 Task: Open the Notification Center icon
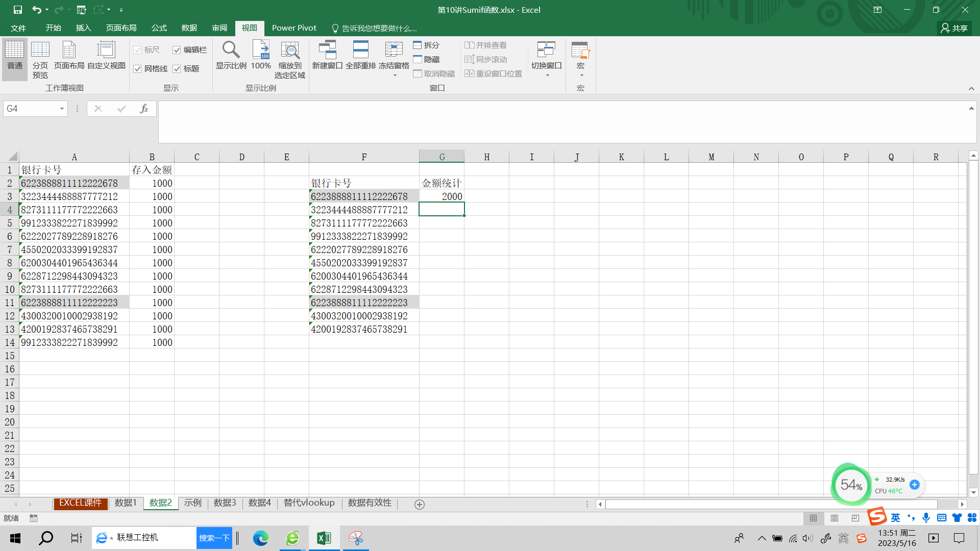pos(959,538)
